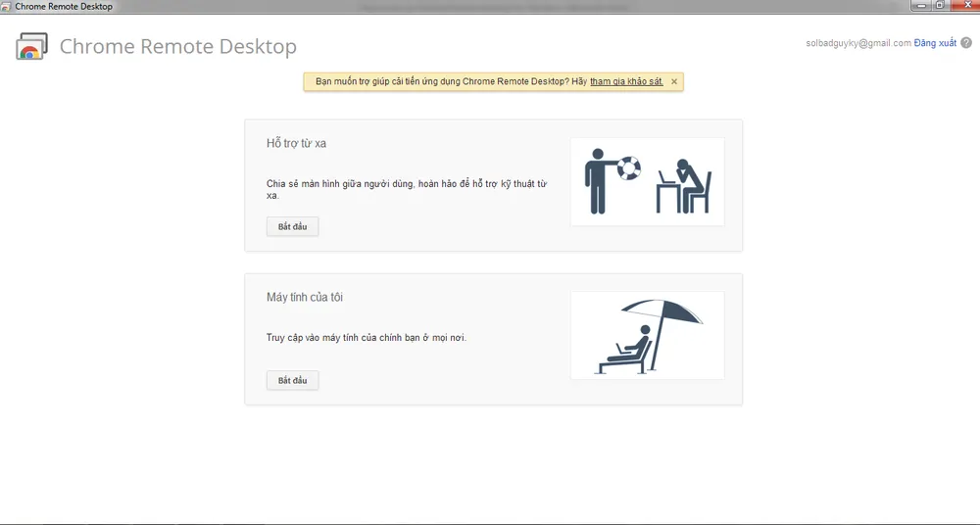This screenshot has height=525, width=980.
Task: Click the 'Máy tính của tôi' heading
Action: [305, 297]
